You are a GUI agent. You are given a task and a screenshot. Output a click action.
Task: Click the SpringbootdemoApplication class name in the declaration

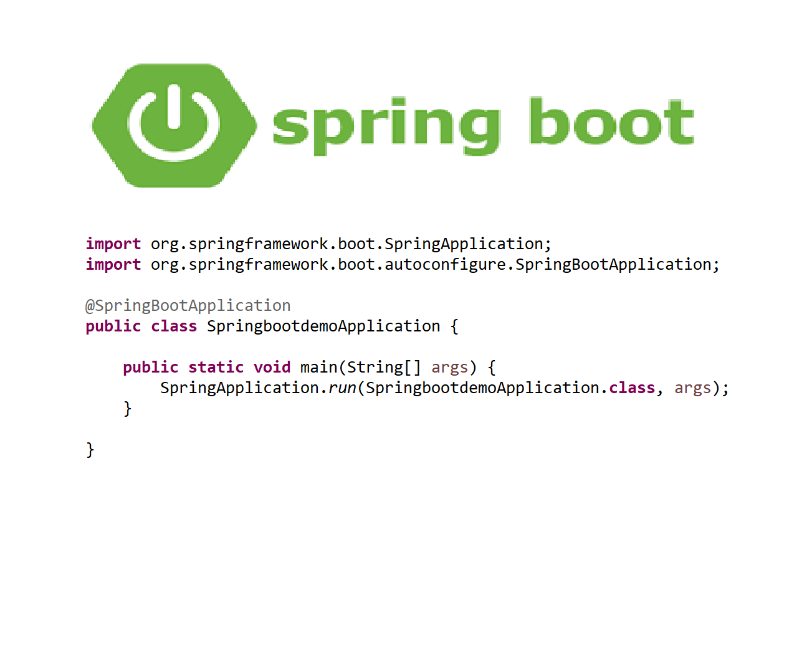(x=323, y=326)
